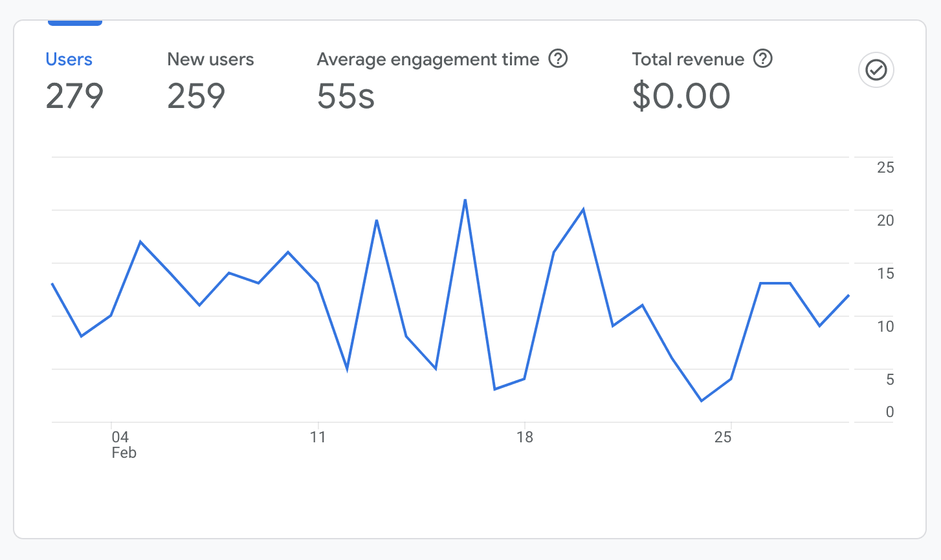Open the data quality checkmark icon
941x560 pixels.
coord(876,70)
